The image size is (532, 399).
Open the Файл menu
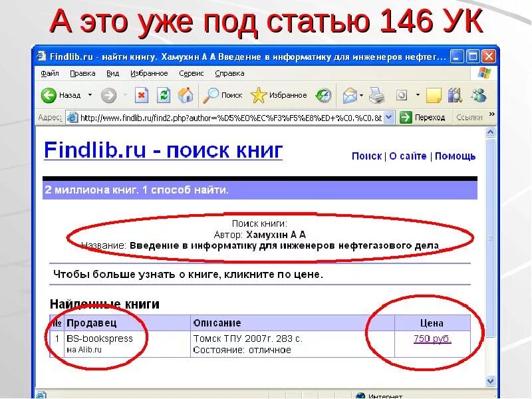coord(49,73)
